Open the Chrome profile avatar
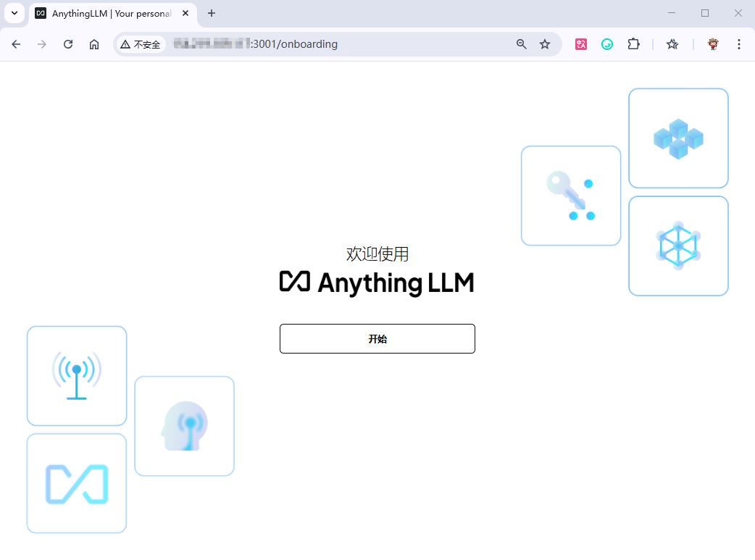 (x=713, y=44)
